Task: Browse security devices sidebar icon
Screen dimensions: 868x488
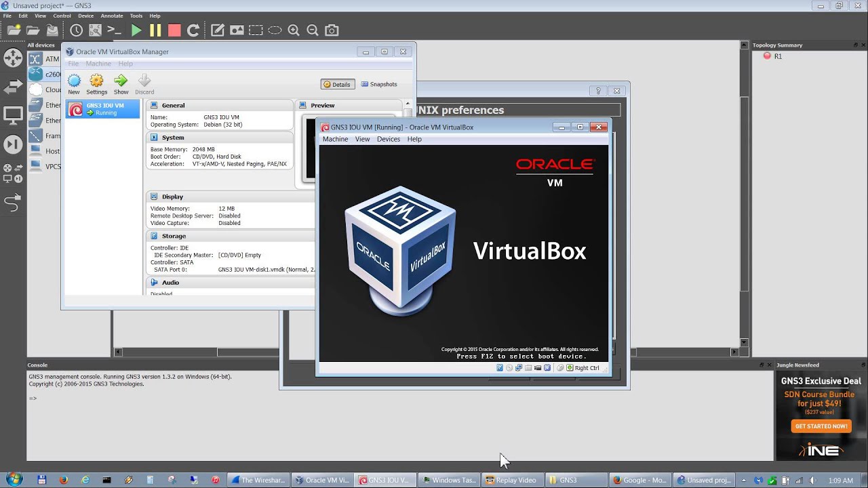Action: (x=13, y=144)
